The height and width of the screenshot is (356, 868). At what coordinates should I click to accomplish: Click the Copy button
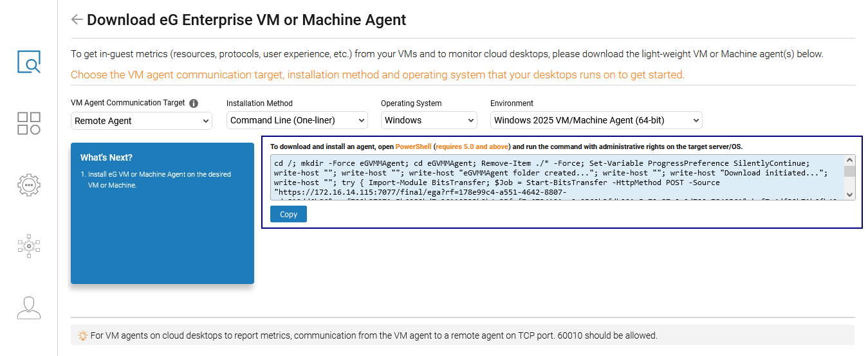(x=288, y=215)
